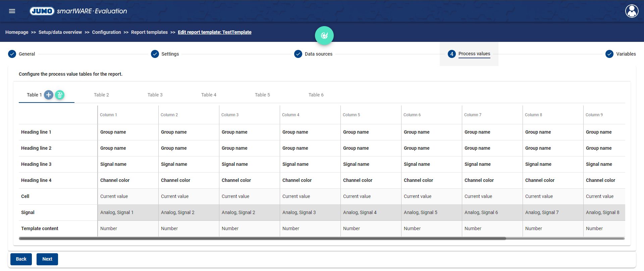Click the green floating edit icon
Image resolution: width=644 pixels, height=271 pixels.
[x=324, y=36]
